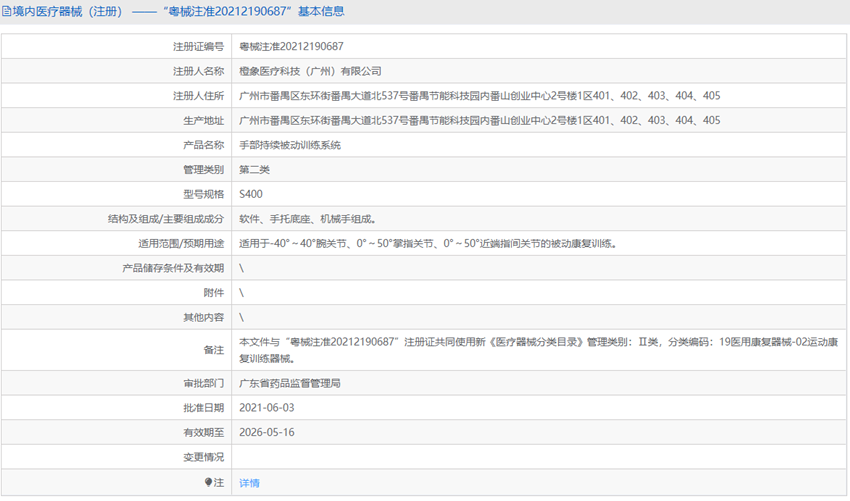Select product name 手部持续被动训练系统
The image size is (850, 501).
point(290,145)
